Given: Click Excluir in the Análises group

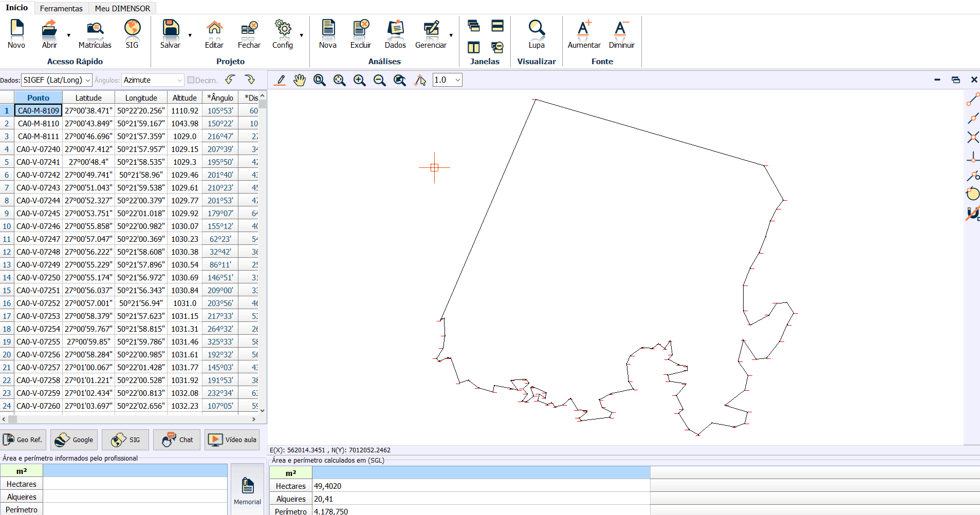Looking at the screenshot, I should [x=361, y=29].
